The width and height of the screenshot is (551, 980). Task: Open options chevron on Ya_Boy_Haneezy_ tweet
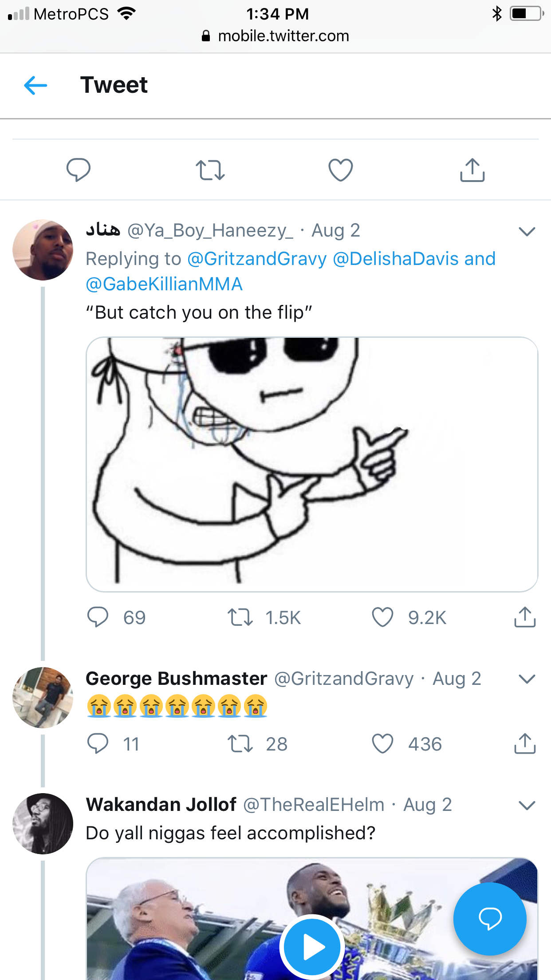[x=527, y=231]
